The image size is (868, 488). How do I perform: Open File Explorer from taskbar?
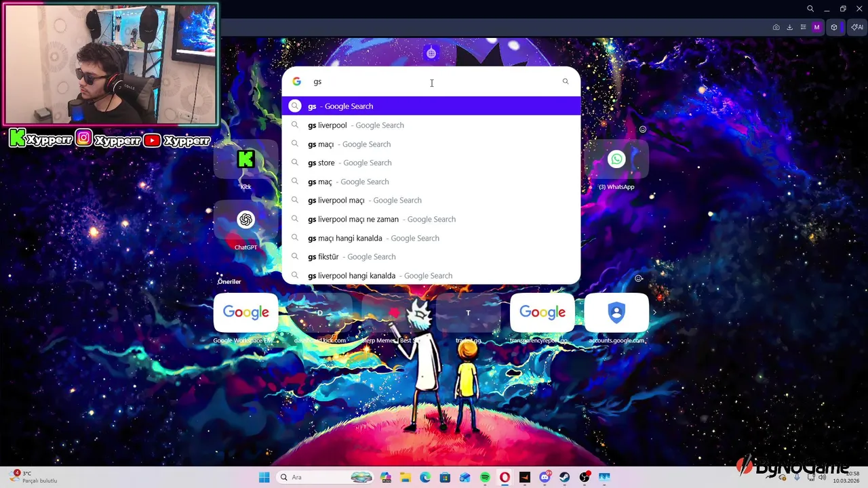click(406, 477)
